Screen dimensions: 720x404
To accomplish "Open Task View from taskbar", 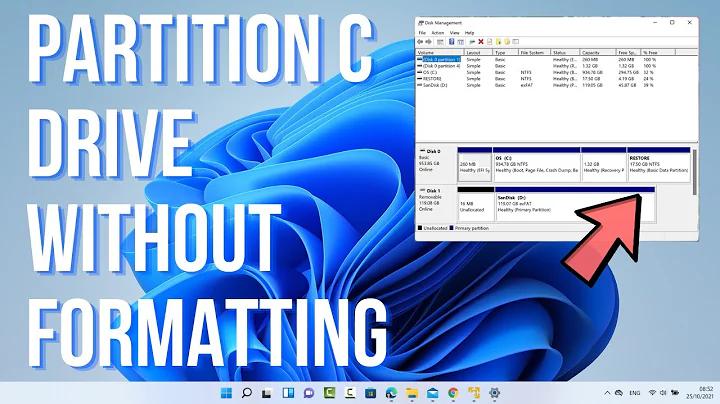I will [x=267, y=393].
